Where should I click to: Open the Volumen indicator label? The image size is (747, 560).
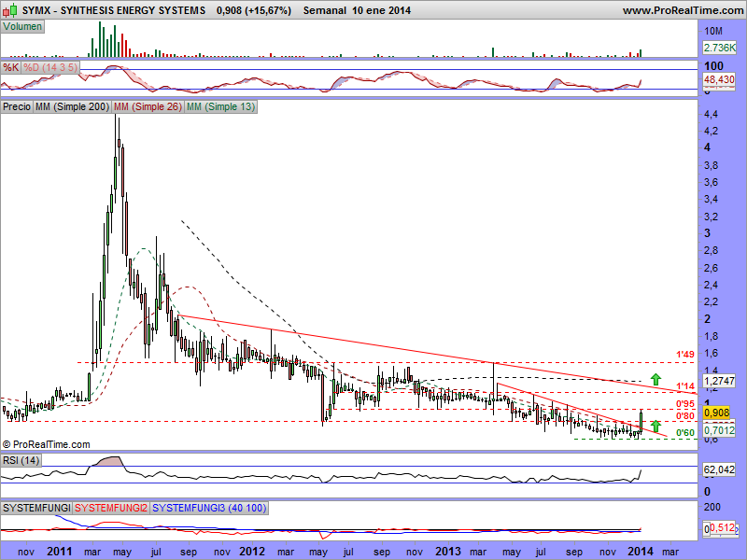point(22,27)
